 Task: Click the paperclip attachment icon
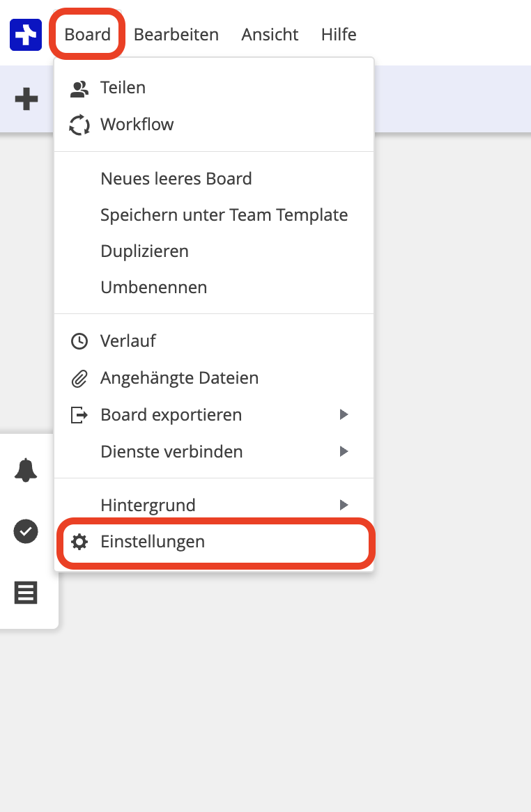point(80,378)
